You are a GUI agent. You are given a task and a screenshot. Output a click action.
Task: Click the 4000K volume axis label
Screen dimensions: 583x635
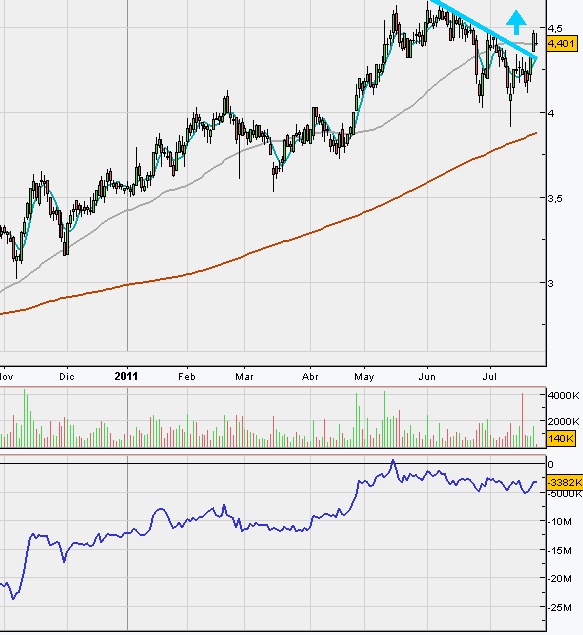point(563,395)
